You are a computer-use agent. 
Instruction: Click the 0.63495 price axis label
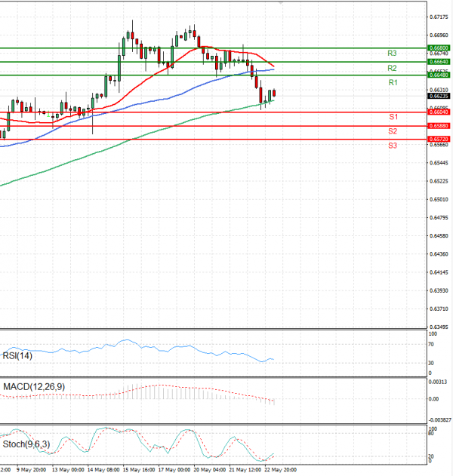(x=439, y=327)
